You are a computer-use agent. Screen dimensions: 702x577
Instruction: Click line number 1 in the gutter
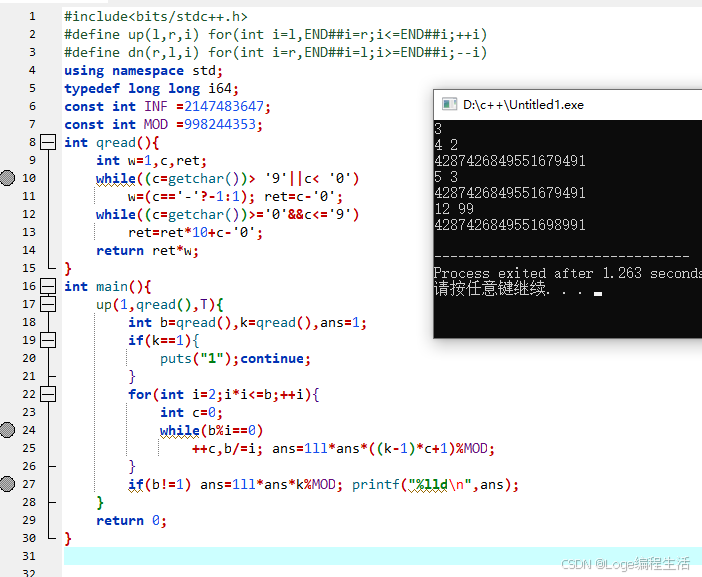pyautogui.click(x=32, y=17)
